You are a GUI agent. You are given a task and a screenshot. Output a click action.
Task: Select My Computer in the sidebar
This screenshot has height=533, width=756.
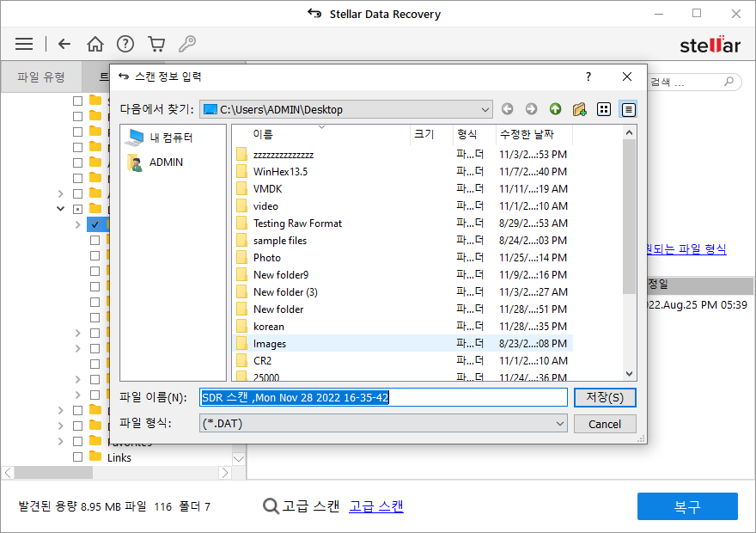click(159, 138)
